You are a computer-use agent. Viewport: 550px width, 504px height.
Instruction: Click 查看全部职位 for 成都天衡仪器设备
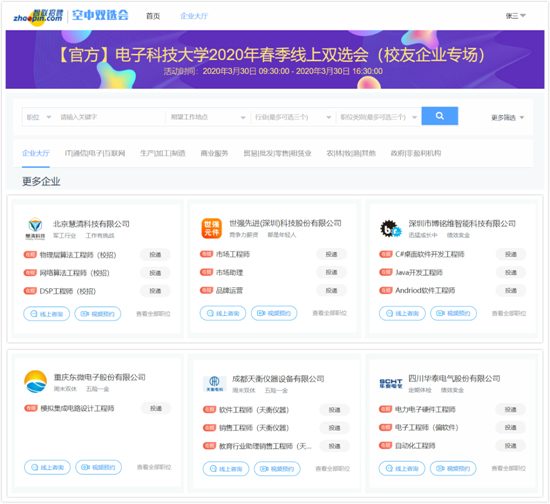pyautogui.click(x=333, y=469)
